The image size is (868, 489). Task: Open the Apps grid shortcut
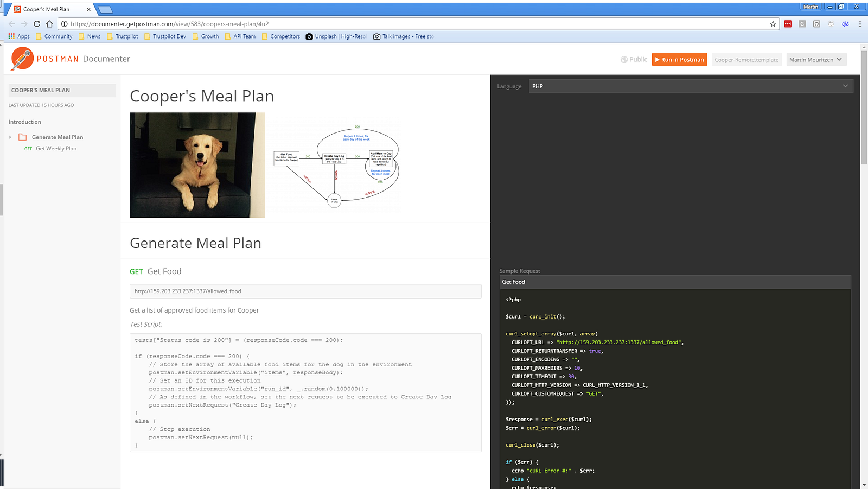point(19,36)
